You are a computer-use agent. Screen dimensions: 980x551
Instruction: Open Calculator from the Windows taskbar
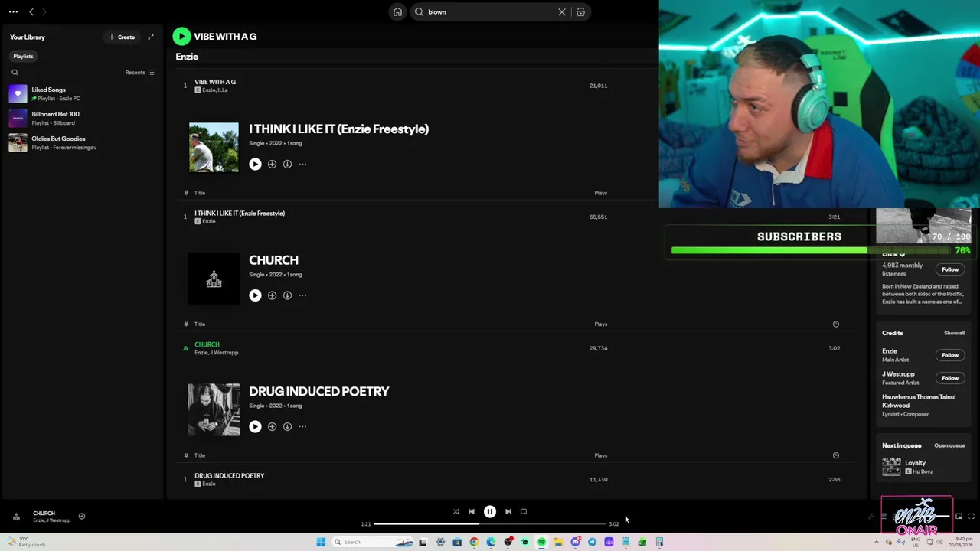coord(659,543)
